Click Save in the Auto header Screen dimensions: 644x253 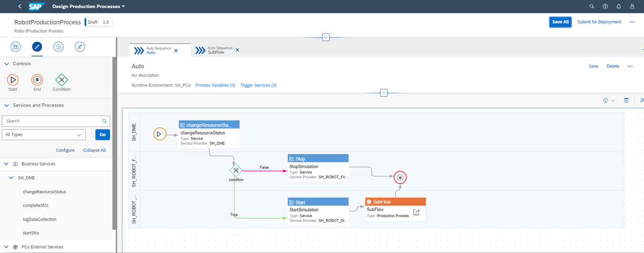593,66
